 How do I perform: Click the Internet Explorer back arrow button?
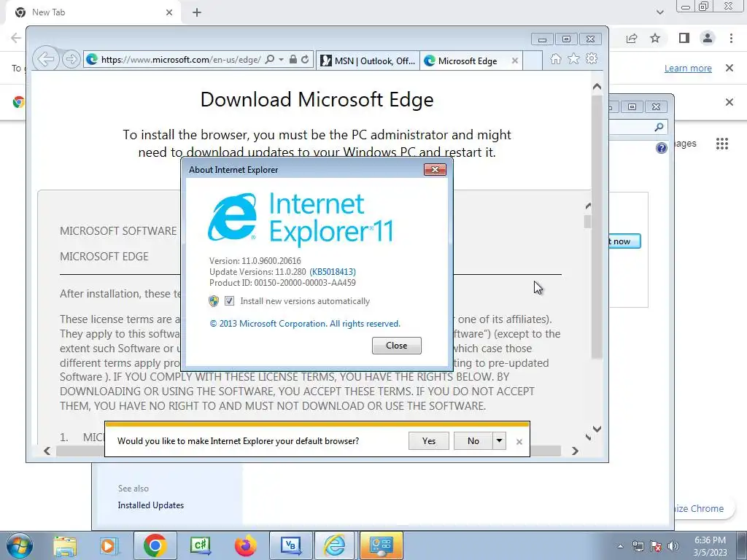[46, 59]
